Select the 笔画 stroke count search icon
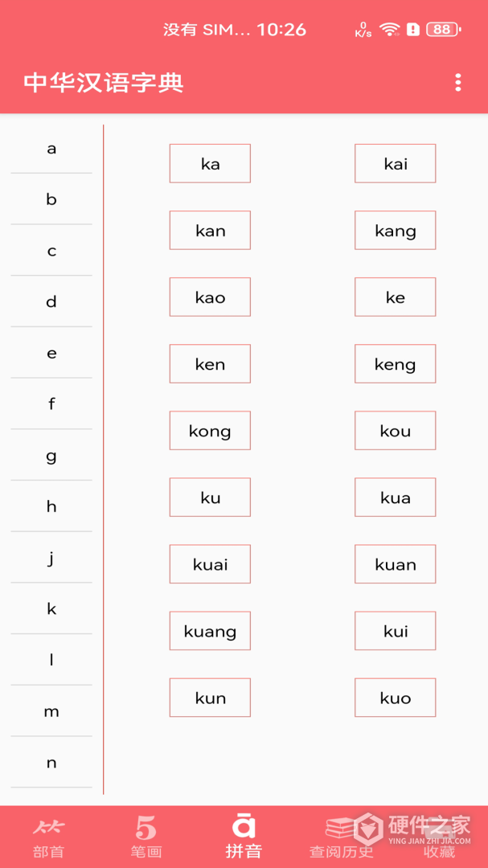This screenshot has height=868, width=488. (x=146, y=836)
